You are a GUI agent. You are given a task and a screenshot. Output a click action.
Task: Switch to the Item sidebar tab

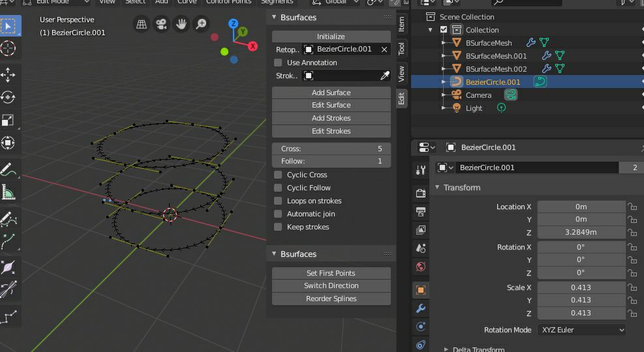coord(401,24)
